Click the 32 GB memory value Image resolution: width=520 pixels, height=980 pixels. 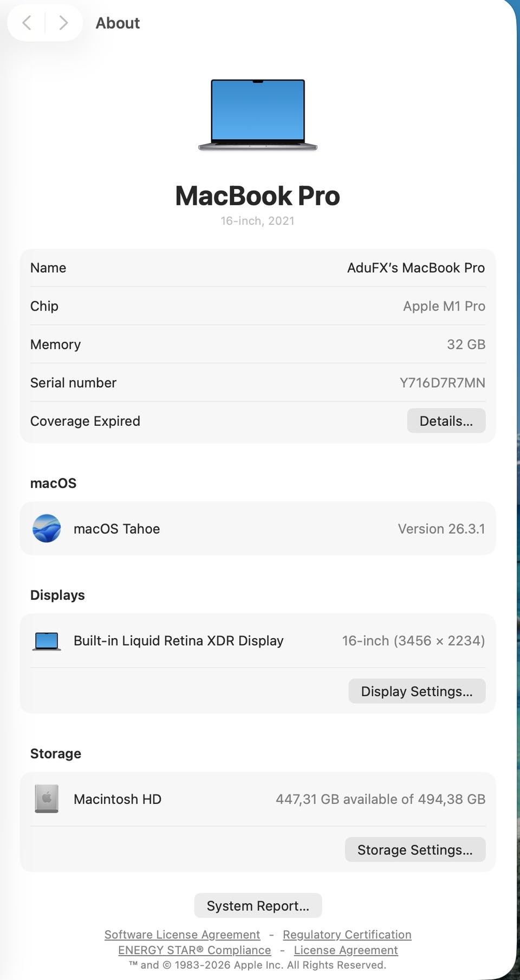point(466,345)
